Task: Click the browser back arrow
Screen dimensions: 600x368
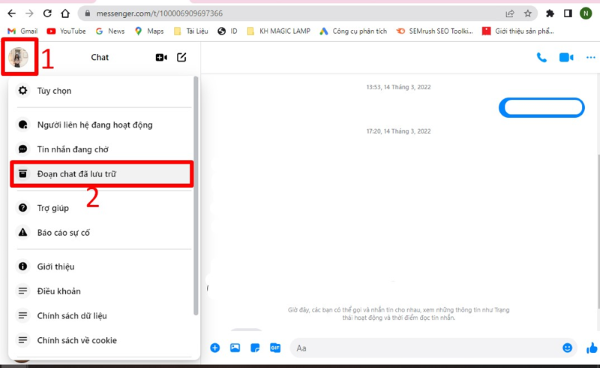Action: [x=11, y=13]
